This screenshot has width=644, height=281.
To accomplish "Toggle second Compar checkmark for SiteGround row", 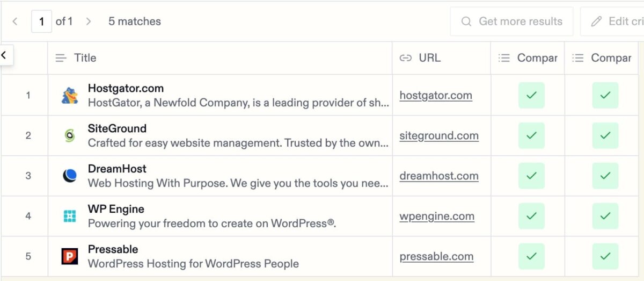I will 605,135.
